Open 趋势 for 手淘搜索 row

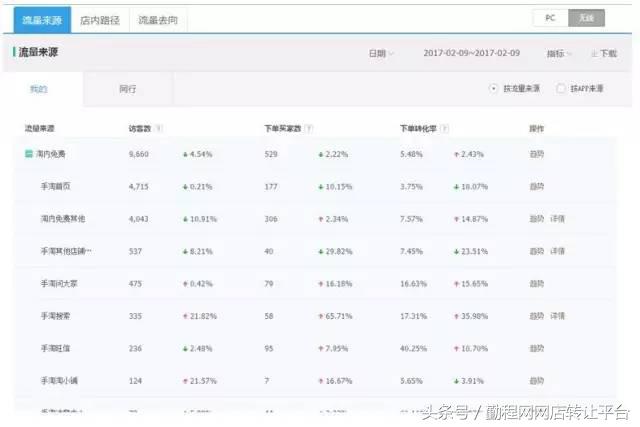click(x=537, y=316)
